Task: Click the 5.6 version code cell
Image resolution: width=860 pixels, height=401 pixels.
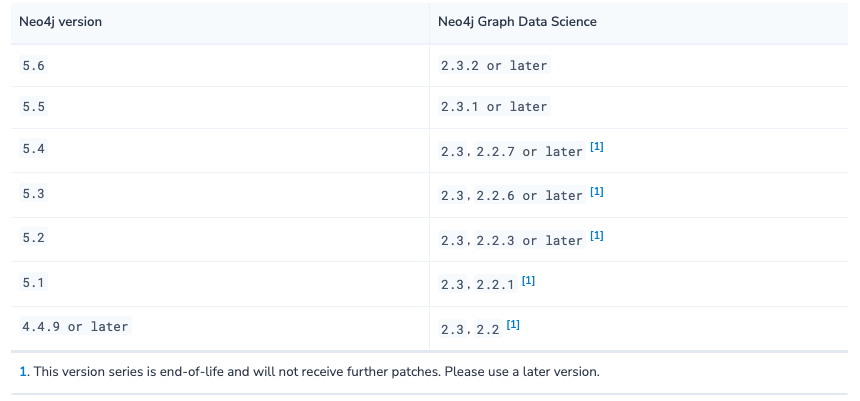Action: (33, 65)
